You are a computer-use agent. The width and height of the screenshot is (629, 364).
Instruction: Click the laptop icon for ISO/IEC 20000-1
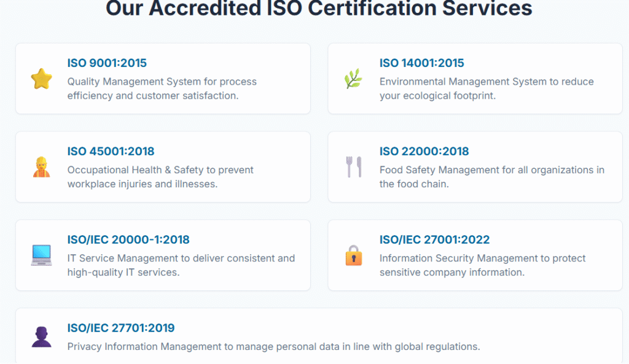pos(41,255)
